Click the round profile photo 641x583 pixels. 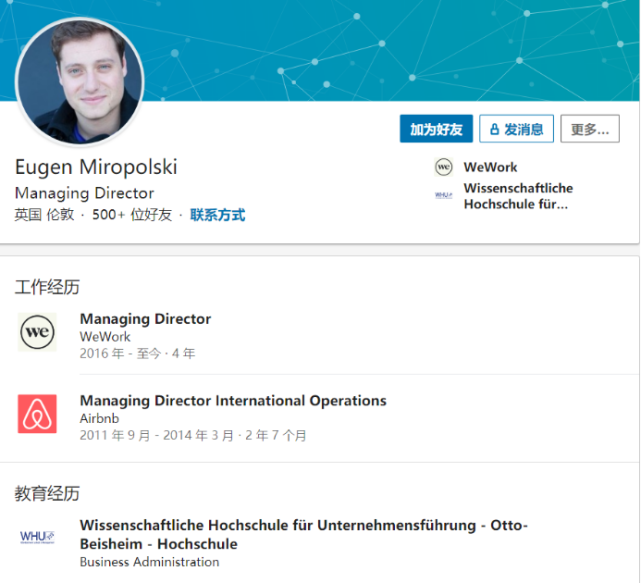pos(80,82)
